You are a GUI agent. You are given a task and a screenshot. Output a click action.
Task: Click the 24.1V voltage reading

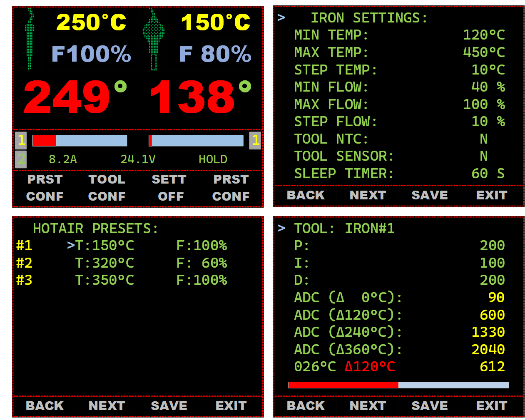(138, 159)
